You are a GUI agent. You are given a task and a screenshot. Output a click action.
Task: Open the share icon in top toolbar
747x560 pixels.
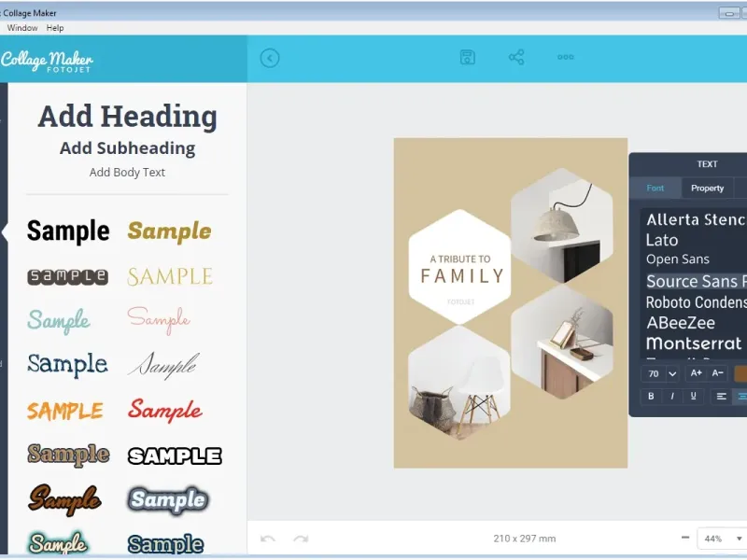pyautogui.click(x=516, y=57)
